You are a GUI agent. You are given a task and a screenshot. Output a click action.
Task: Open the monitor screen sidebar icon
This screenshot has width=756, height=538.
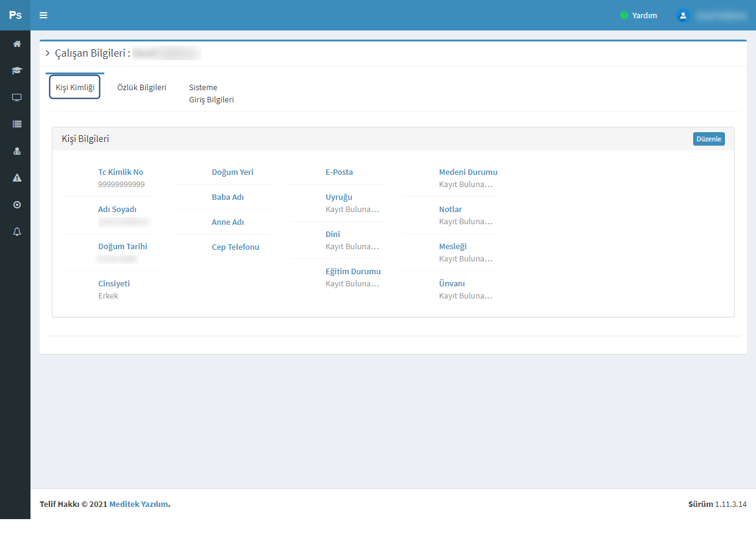pyautogui.click(x=17, y=97)
